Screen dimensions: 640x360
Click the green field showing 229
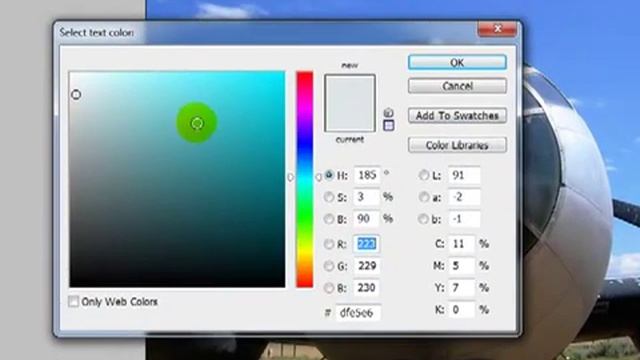[x=367, y=266]
